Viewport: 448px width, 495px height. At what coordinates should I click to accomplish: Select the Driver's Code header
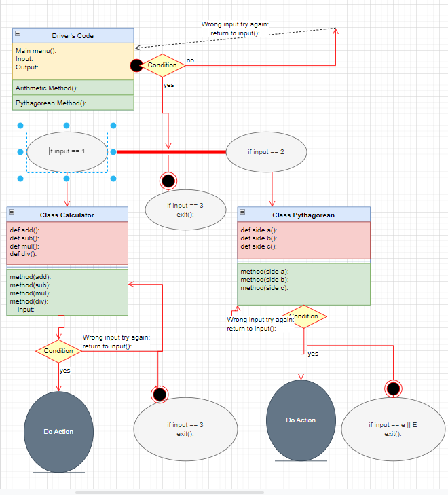[73, 36]
